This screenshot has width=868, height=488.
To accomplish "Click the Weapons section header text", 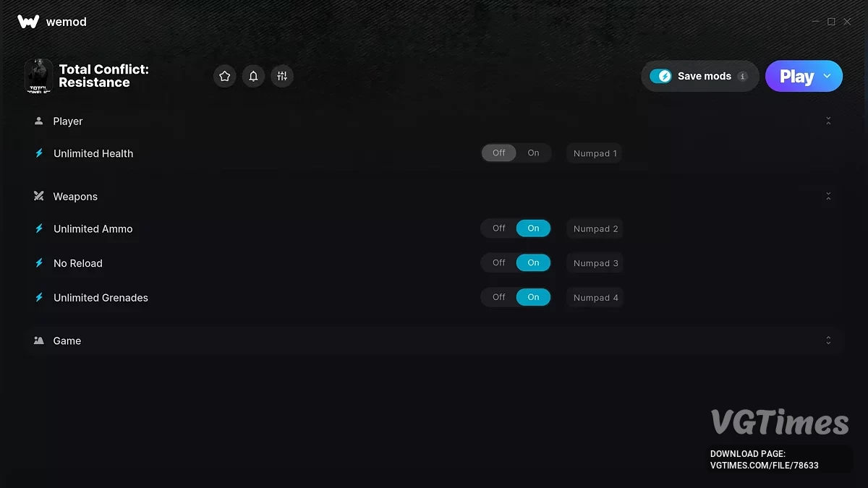I will (75, 196).
